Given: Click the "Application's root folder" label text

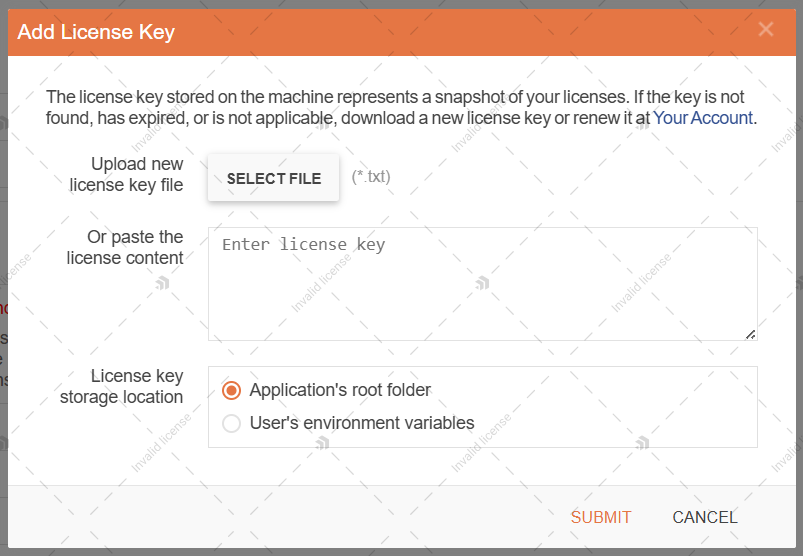Looking at the screenshot, I should (340, 390).
